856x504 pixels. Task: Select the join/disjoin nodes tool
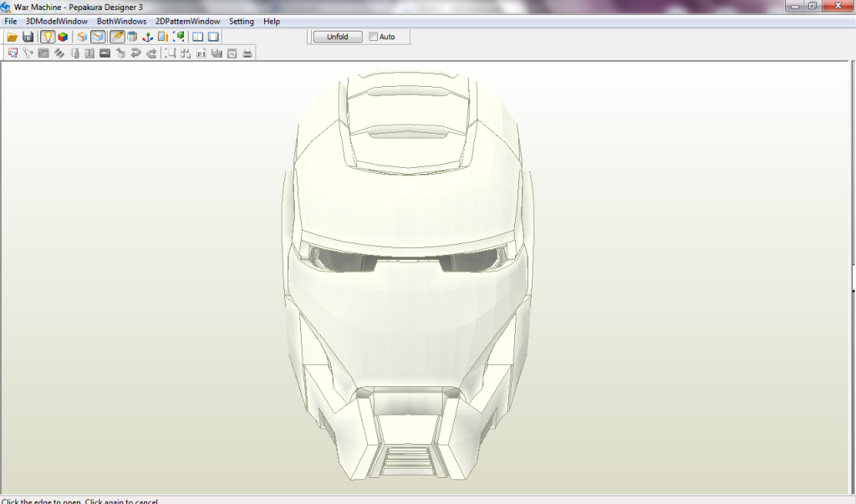[x=28, y=53]
